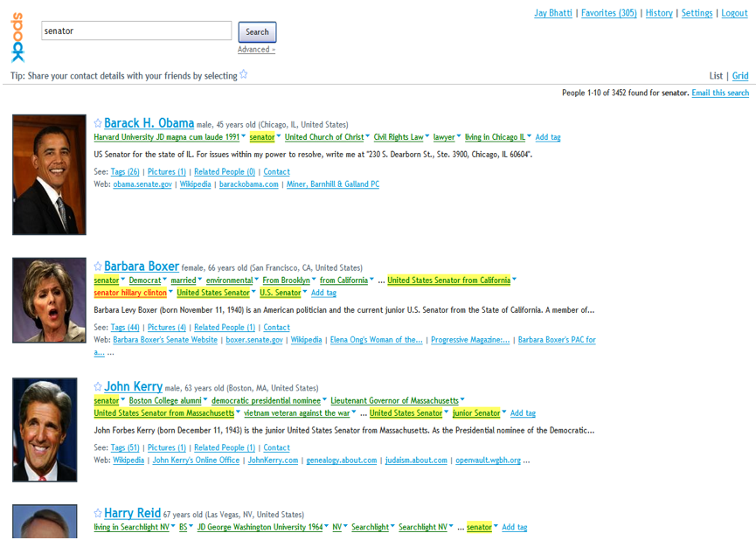Click Add tag for Harry Reid

[x=515, y=528]
